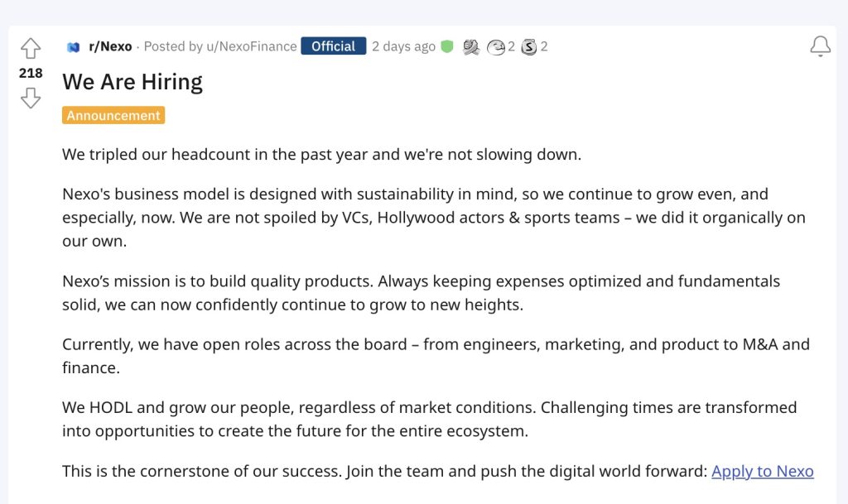Select the orange Announcement flair tag
This screenshot has width=848, height=504.
(113, 115)
